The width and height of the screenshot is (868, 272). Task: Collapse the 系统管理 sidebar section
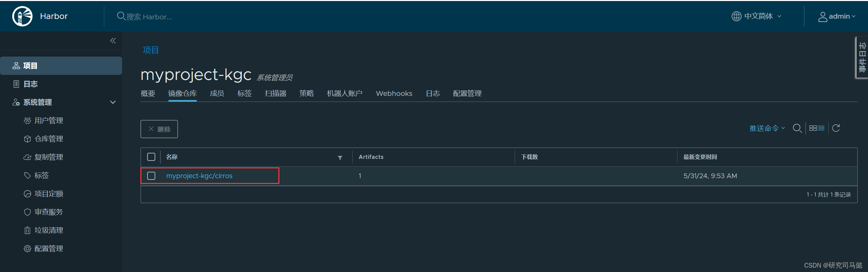pos(113,102)
